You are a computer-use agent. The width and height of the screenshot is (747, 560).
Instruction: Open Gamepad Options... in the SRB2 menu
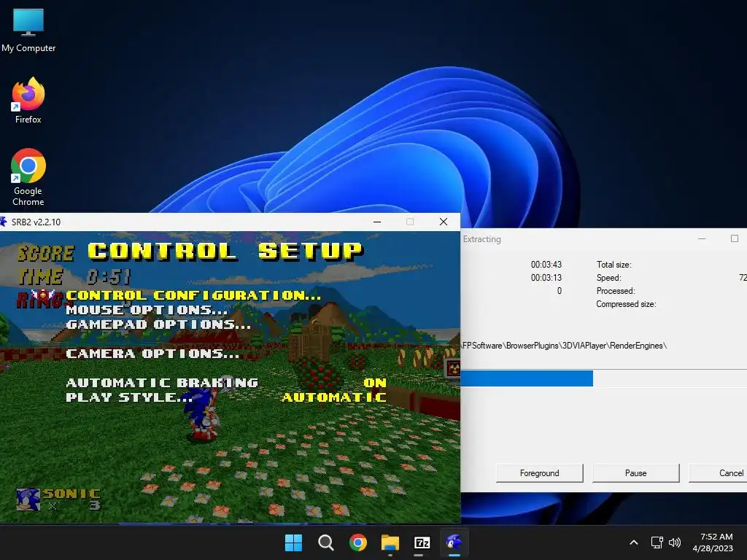tap(158, 324)
